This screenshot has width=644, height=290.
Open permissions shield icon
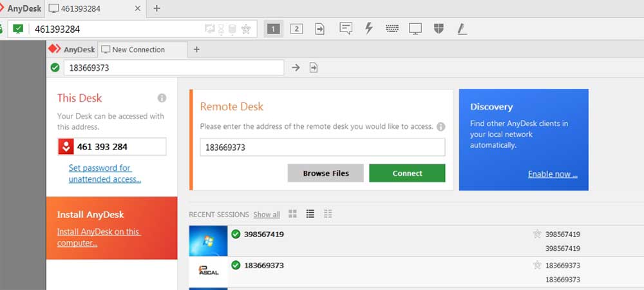pyautogui.click(x=439, y=28)
